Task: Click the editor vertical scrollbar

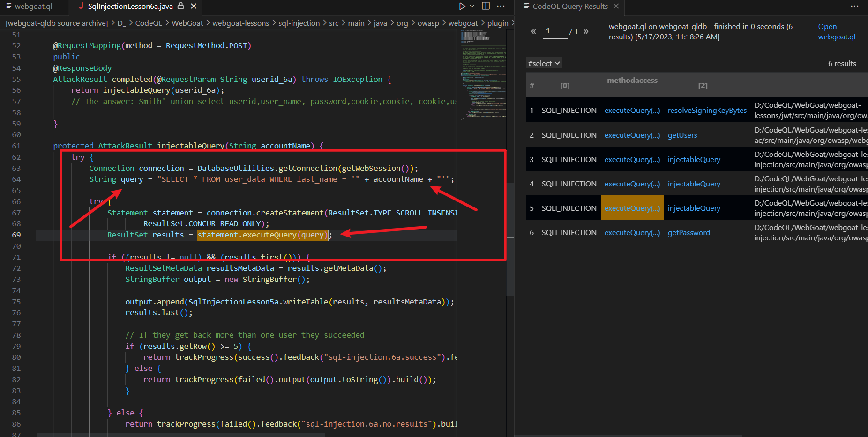Action: 510,239
